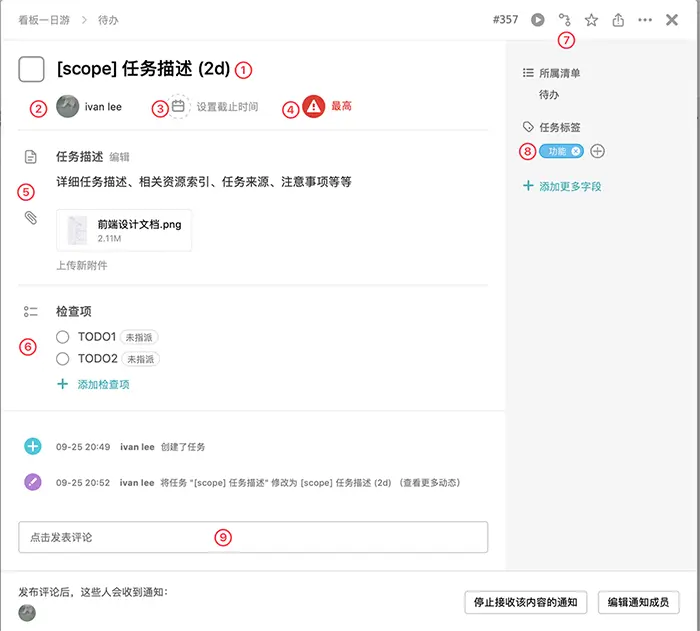Click the 编辑 link for task description

point(119,157)
